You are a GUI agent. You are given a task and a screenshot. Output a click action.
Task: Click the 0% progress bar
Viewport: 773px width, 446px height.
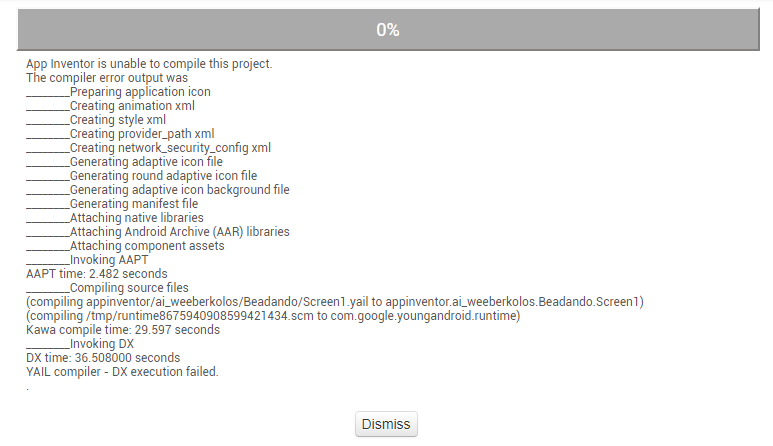(387, 30)
